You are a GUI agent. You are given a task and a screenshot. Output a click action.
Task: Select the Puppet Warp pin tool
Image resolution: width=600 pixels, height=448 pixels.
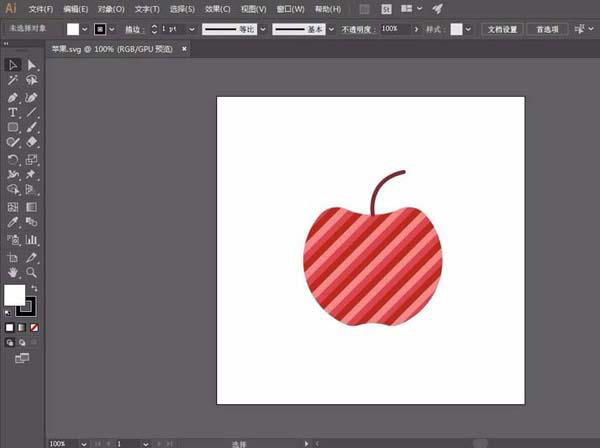click(31, 174)
